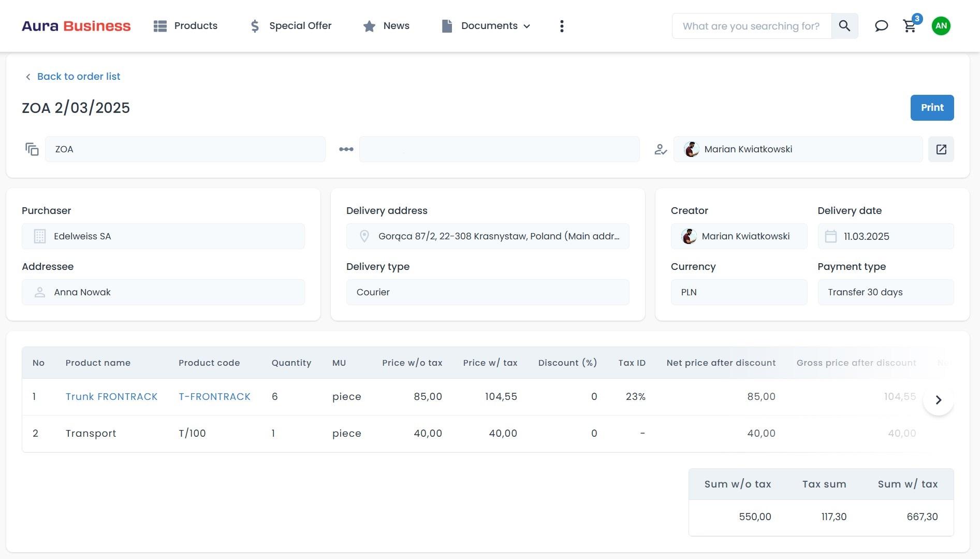Open the shopping cart with 3 items

coord(910,25)
